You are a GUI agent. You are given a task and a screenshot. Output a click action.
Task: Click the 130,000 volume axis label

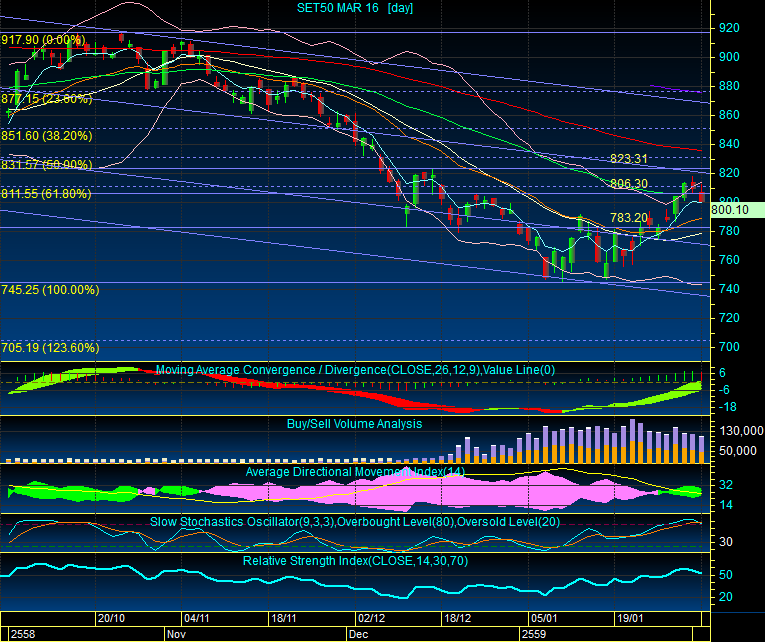tap(741, 431)
